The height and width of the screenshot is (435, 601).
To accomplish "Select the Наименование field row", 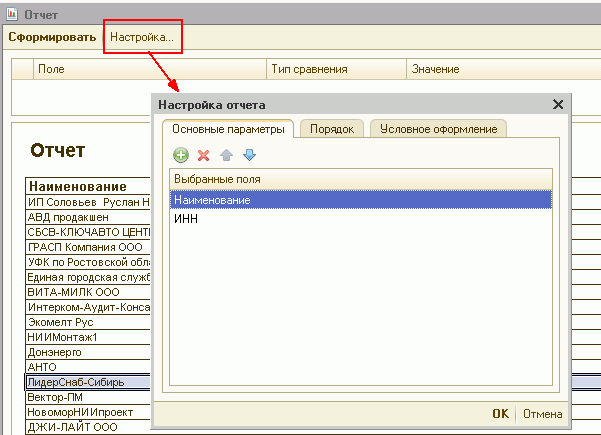I will click(x=361, y=200).
